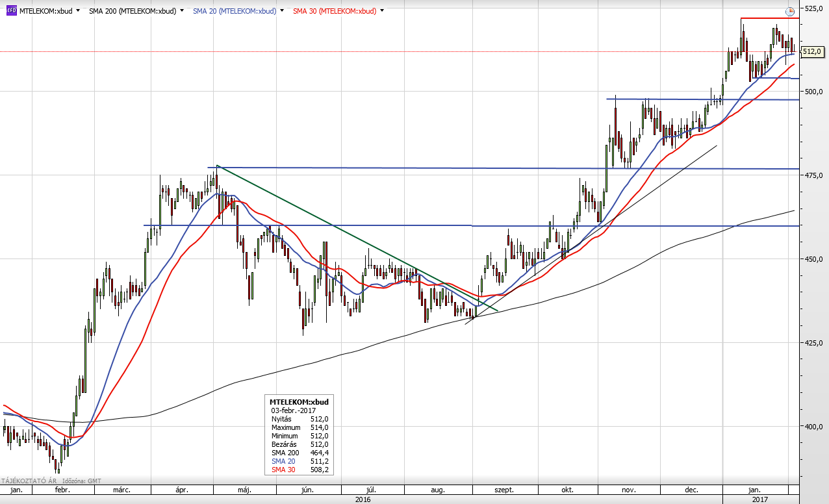Click the 400,0 price axis label
This screenshot has width=829, height=504.
(814, 426)
